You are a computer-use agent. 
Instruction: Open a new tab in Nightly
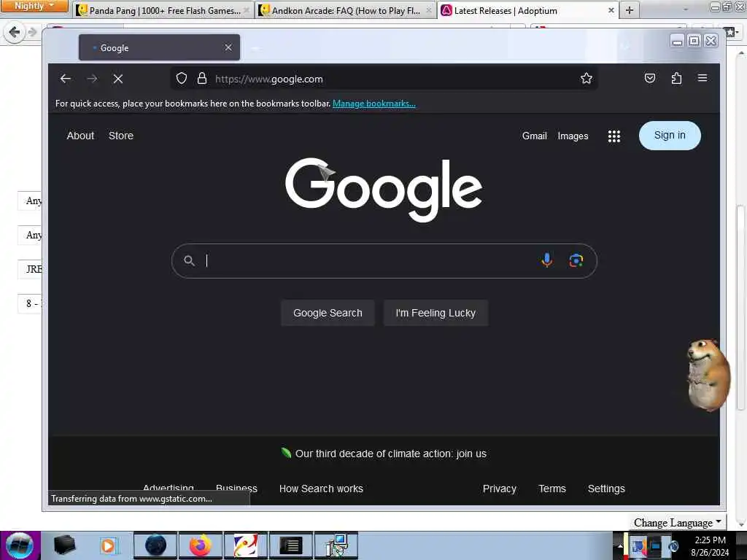630,10
